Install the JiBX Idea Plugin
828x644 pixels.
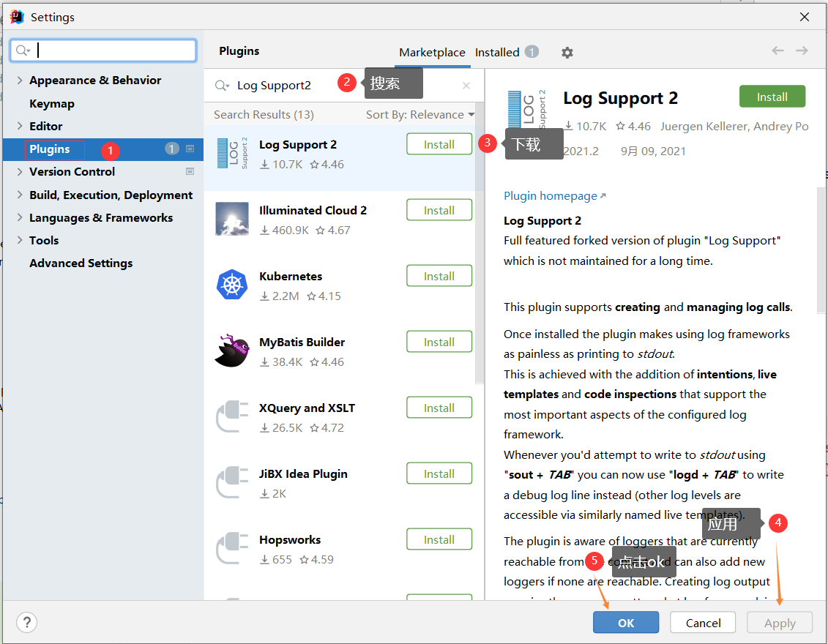(439, 473)
